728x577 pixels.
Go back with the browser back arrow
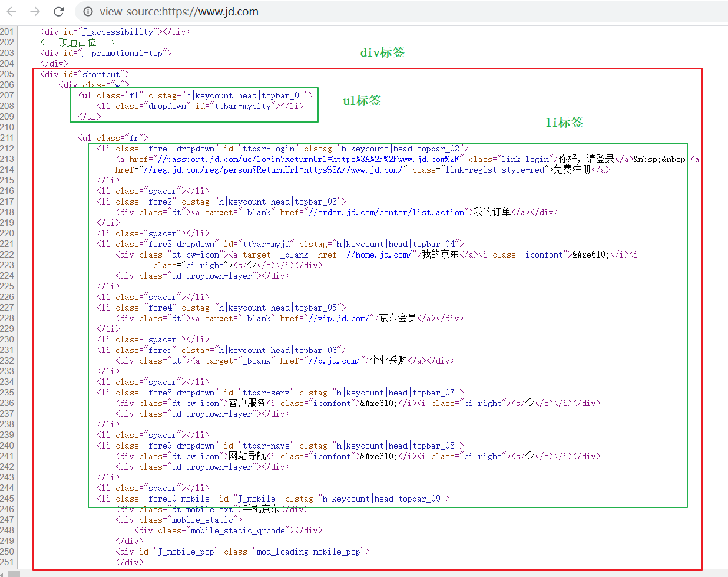click(x=11, y=11)
